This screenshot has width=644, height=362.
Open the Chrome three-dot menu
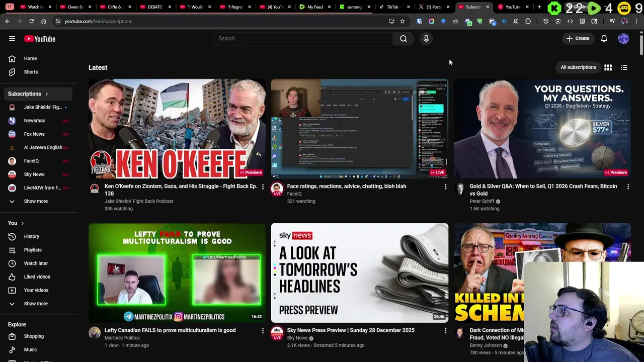tap(636, 21)
